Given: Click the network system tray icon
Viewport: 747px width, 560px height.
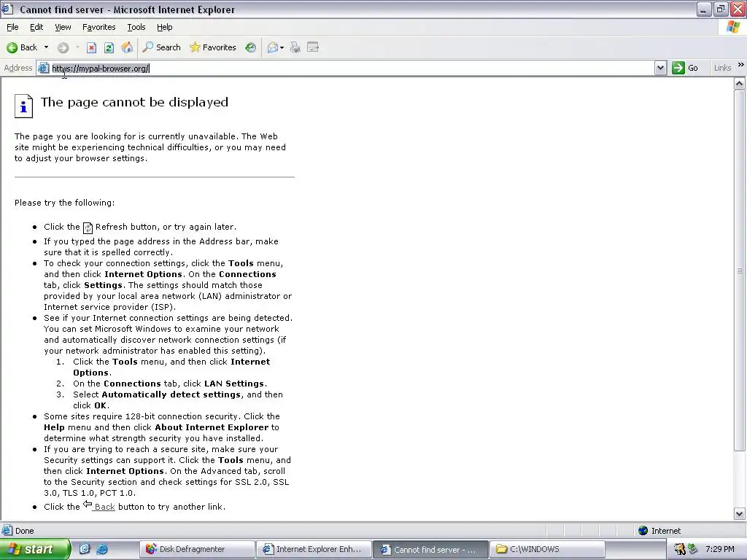Looking at the screenshot, I should click(x=693, y=549).
